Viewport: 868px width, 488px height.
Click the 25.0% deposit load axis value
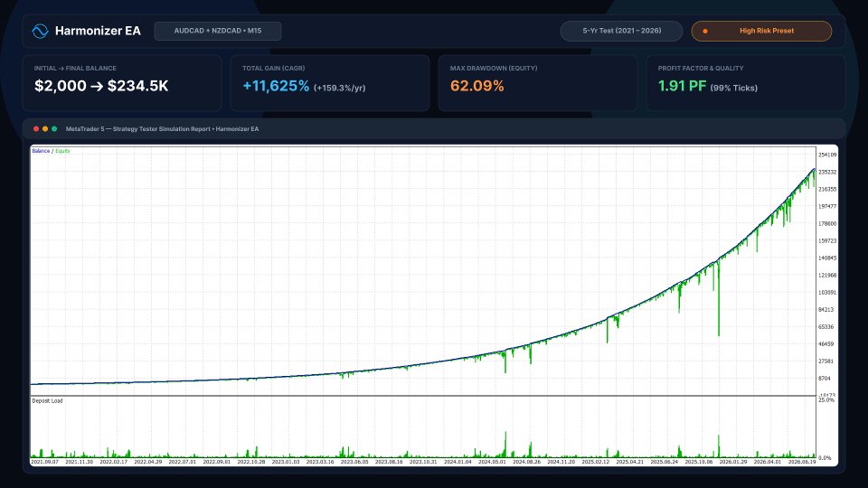tap(826, 399)
